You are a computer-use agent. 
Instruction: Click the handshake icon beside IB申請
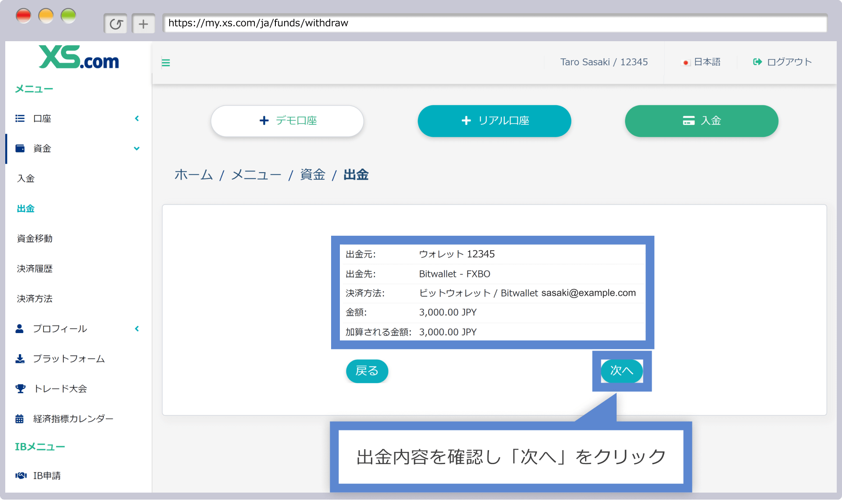21,476
